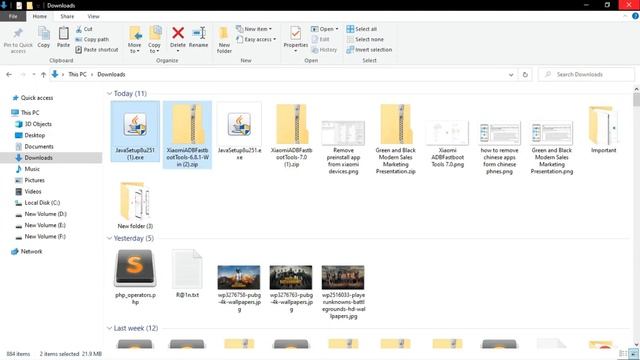Viewport: 640px width, 360px height.
Task: Collapse the Last week (12) group
Action: coord(109,328)
